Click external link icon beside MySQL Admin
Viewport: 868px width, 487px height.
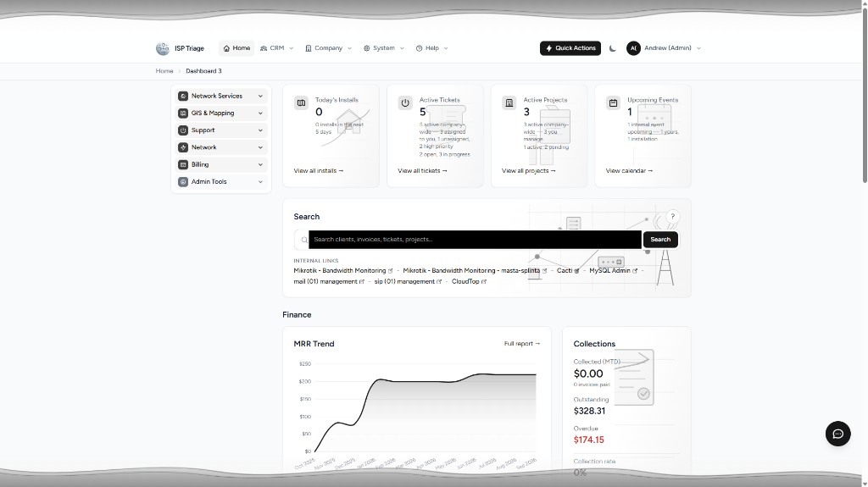(635, 271)
